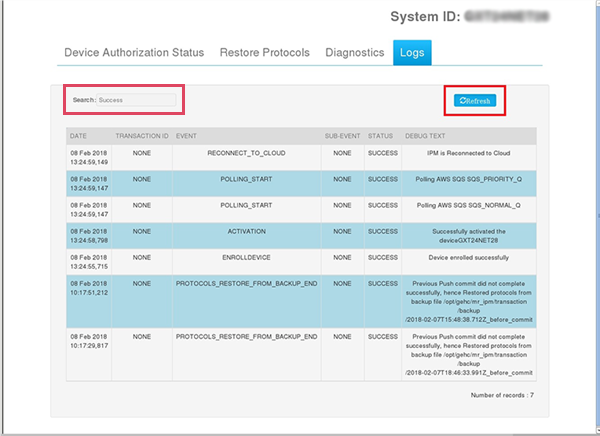Viewport: 600px width, 436px height.
Task: Click the date 08 Feb 2018 10:17:29,817
Action: point(89,341)
